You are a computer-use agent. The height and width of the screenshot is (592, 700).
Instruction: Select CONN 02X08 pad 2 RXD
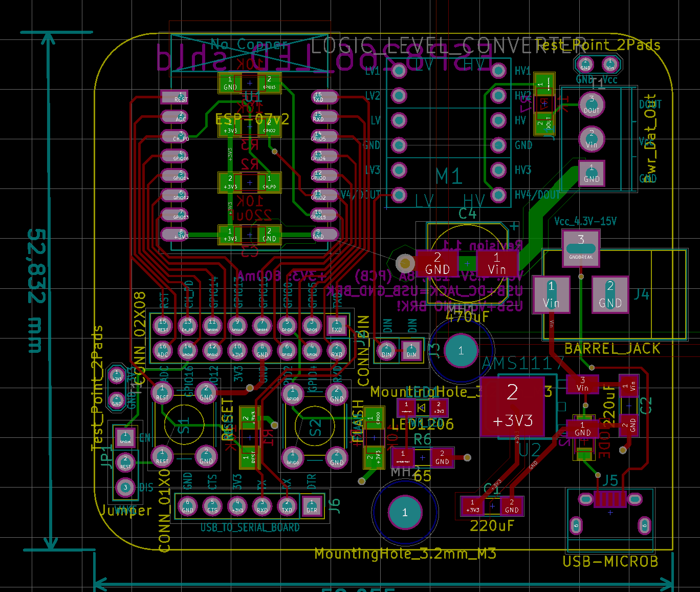337,350
